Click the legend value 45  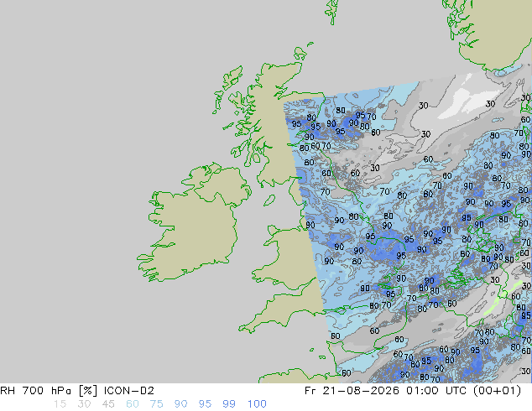click(x=108, y=404)
